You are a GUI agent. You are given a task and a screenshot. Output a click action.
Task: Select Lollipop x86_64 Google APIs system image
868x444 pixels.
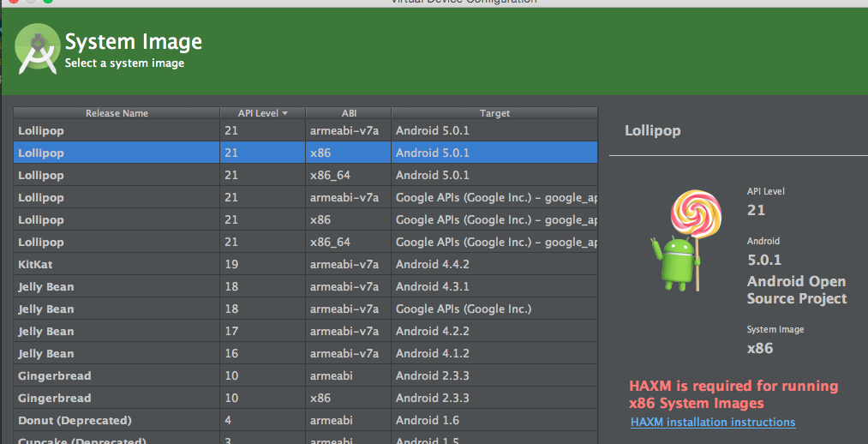point(306,242)
